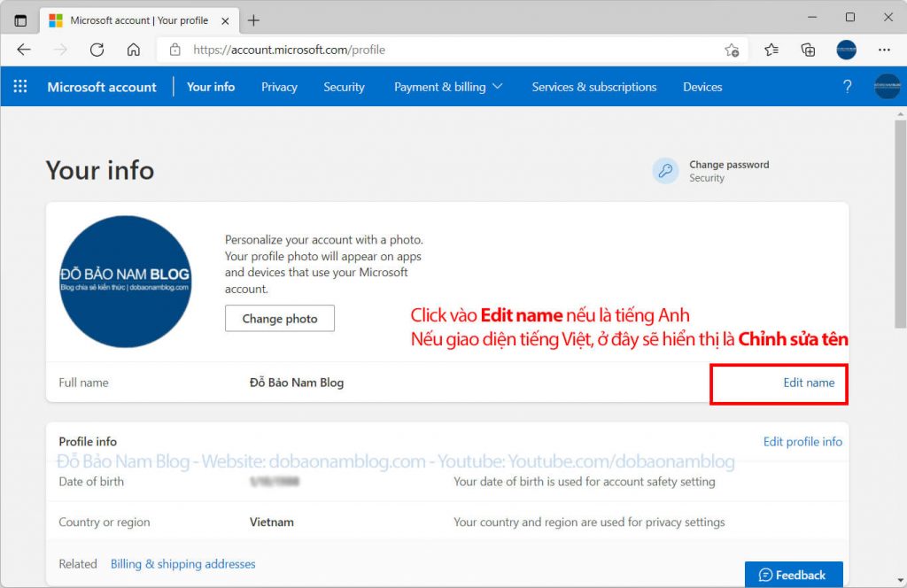Click the Feedback button

(793, 575)
